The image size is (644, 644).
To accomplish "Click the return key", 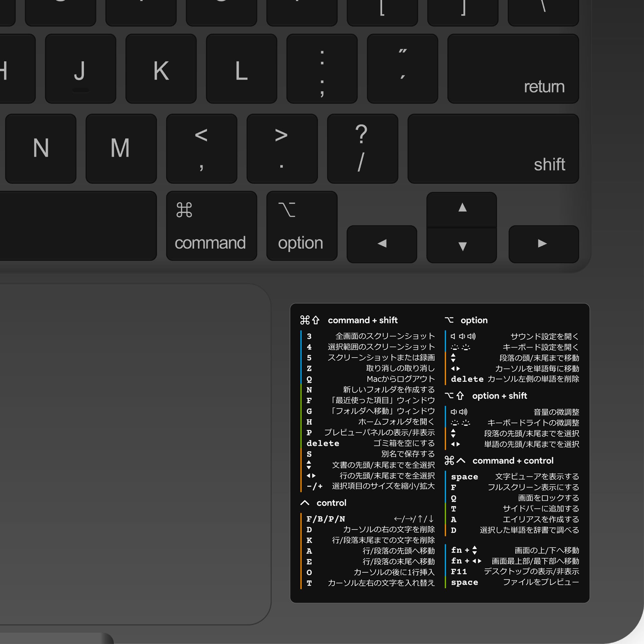I will click(x=513, y=69).
